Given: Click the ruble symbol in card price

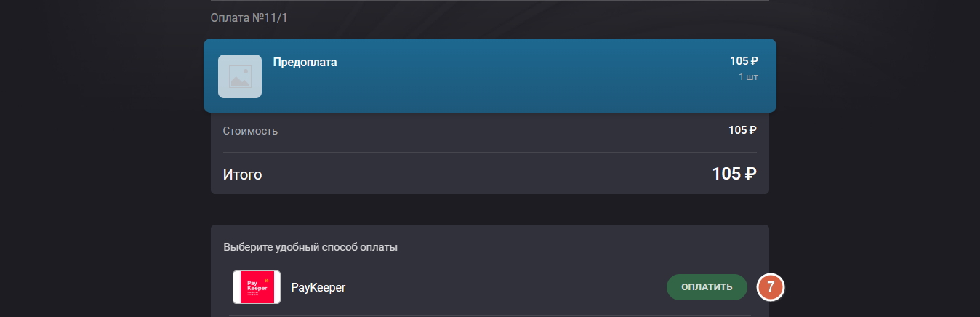Looking at the screenshot, I should pyautogui.click(x=754, y=61).
